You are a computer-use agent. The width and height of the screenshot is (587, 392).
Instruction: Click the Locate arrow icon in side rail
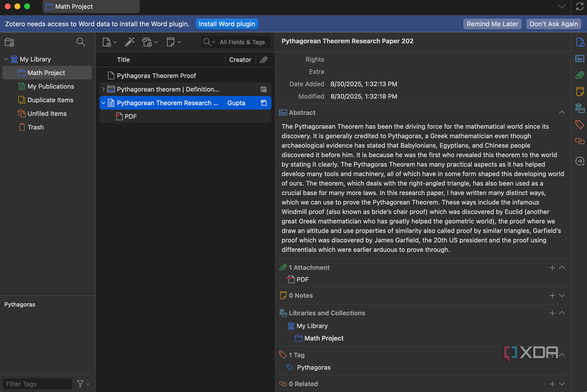[x=580, y=161]
